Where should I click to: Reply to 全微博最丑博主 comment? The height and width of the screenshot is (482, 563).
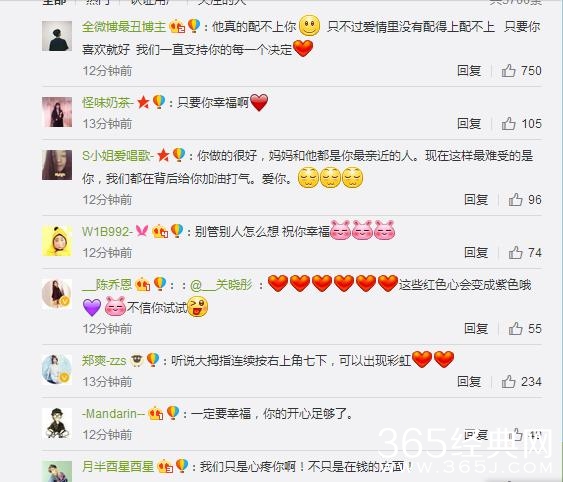point(469,71)
